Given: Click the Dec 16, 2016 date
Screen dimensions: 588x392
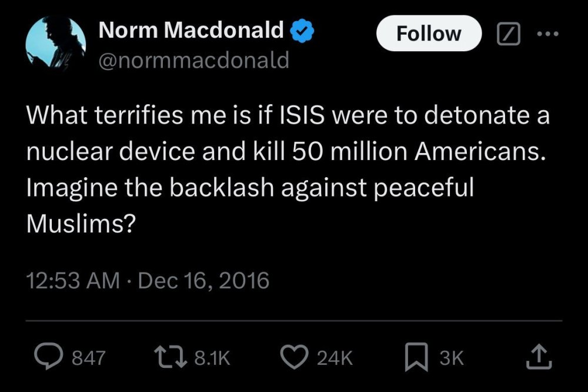Looking at the screenshot, I should pyautogui.click(x=202, y=280).
